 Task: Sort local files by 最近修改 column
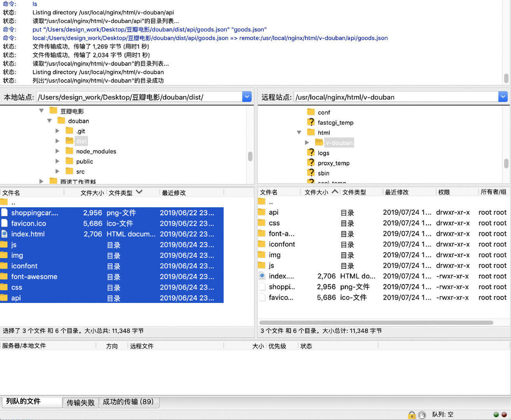coord(192,192)
